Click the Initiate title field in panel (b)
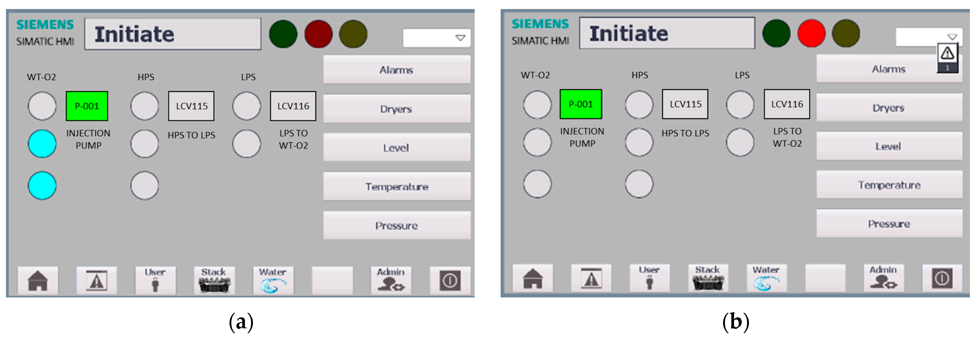Screen dimensions: 980x340 (667, 33)
